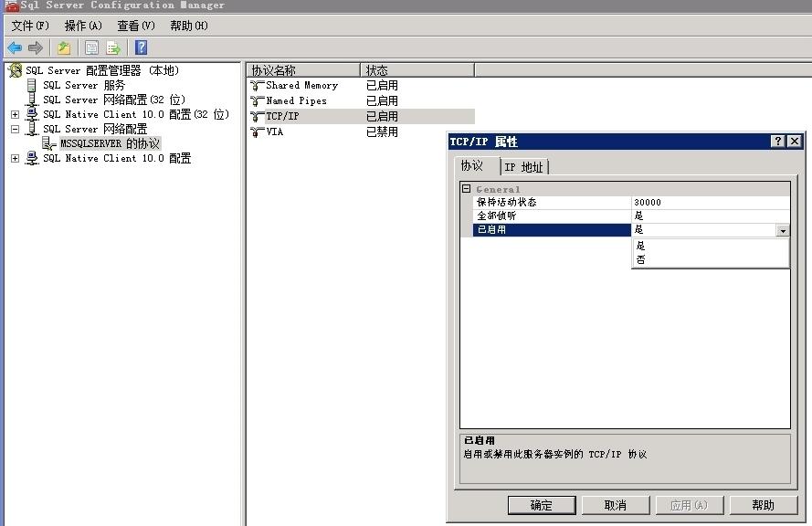The width and height of the screenshot is (812, 526).
Task: Expand the SQL Native Client 10.0 配置 node
Action: click(15, 158)
